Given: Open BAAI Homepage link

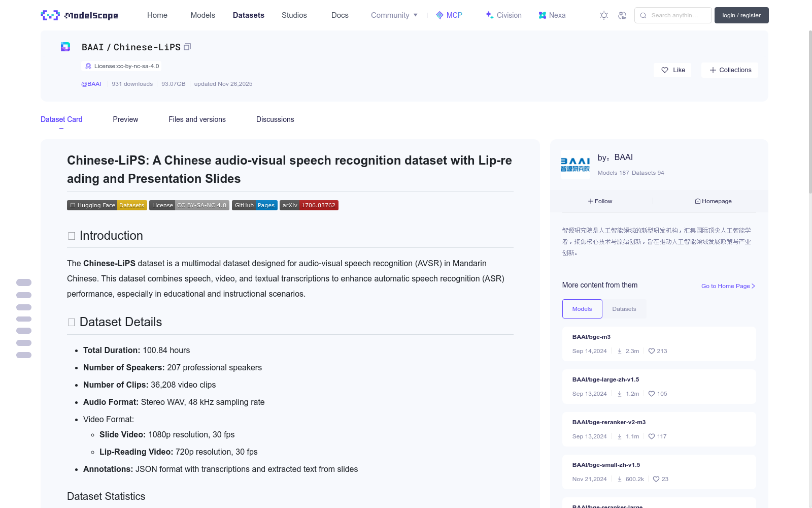Looking at the screenshot, I should click(713, 201).
